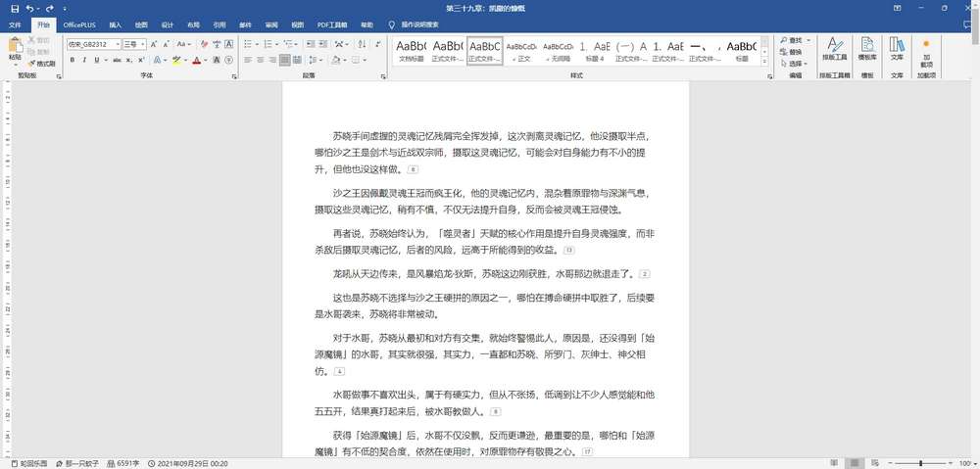The height and width of the screenshot is (469, 980).
Task: Open the font name dropdown (仿宋_GB2312)
Action: click(118, 44)
